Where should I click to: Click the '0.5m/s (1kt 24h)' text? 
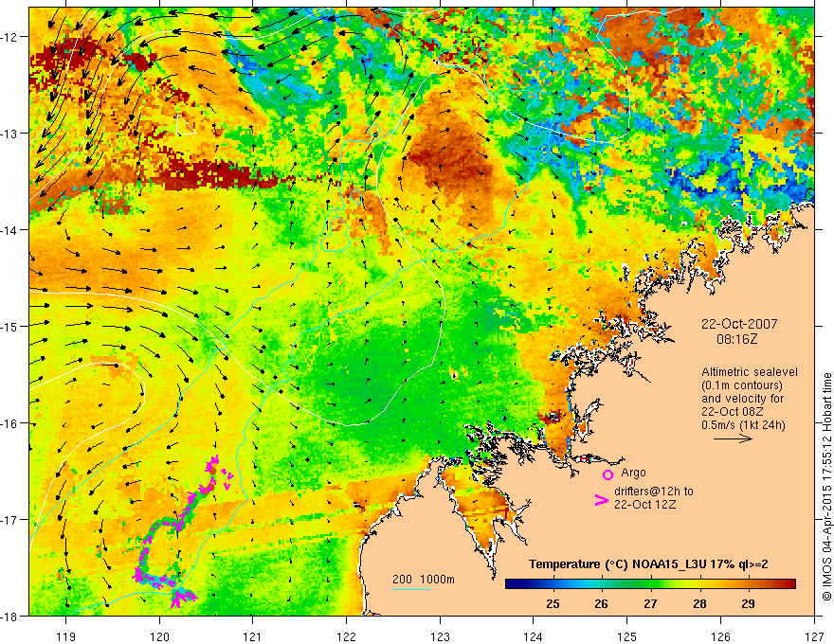[743, 425]
